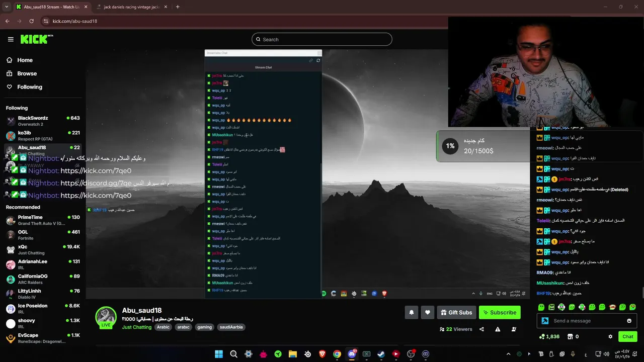Open CaliforniaOG recommended channel
The image size is (644, 362).
point(42,279)
